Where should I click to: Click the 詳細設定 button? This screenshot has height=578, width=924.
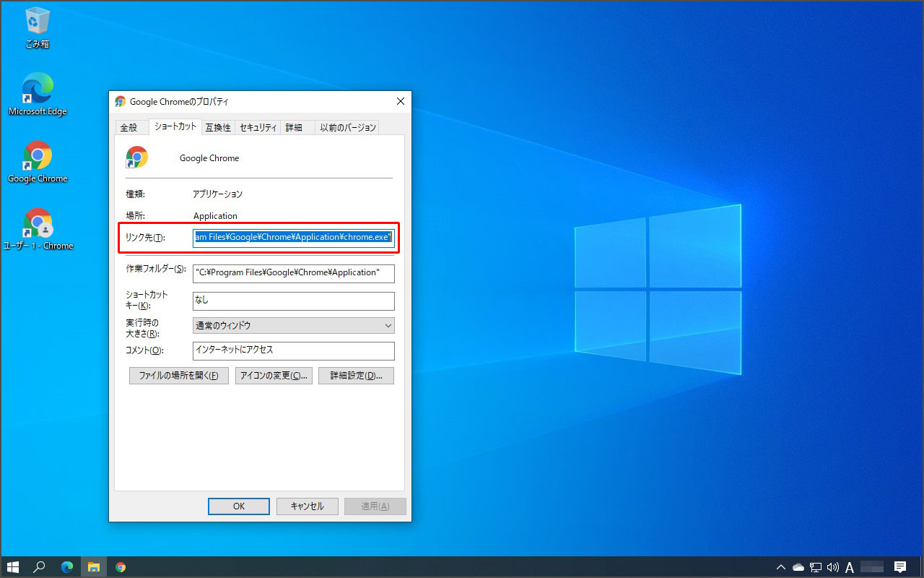356,376
